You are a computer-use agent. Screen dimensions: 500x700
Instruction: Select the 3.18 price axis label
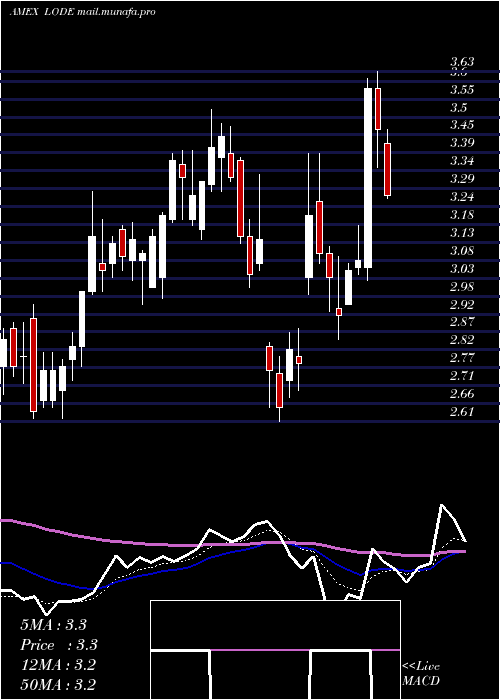[462, 215]
